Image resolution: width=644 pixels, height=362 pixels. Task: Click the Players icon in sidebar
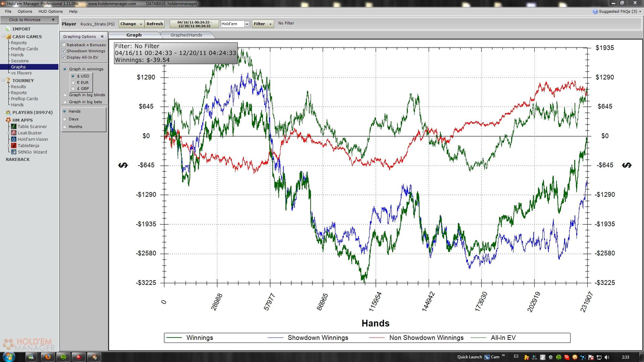pos(8,113)
